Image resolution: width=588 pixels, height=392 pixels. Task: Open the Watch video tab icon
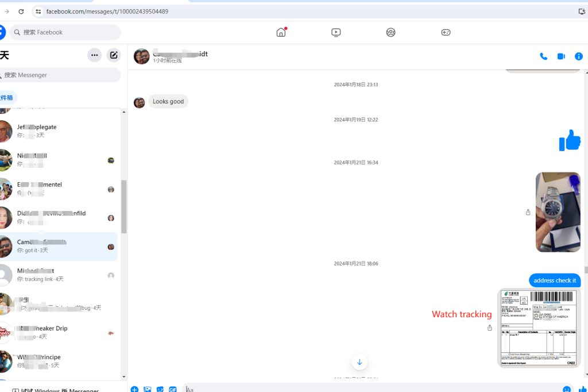(336, 32)
